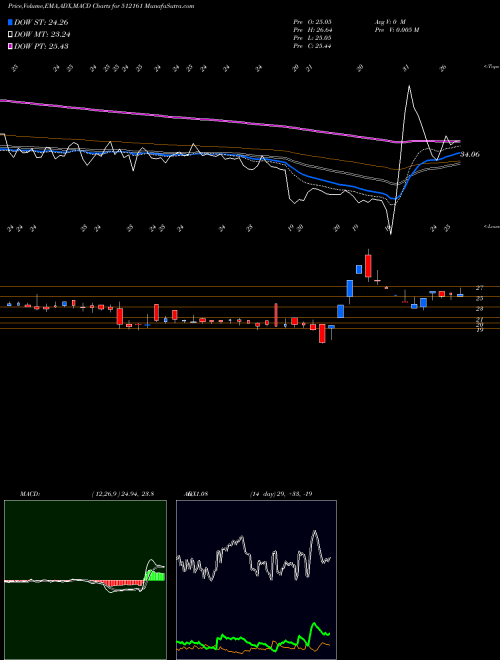The width and height of the screenshot is (500, 660).
Task: Click the chart title mentioning MunafaSutra.com
Action: point(101,7)
